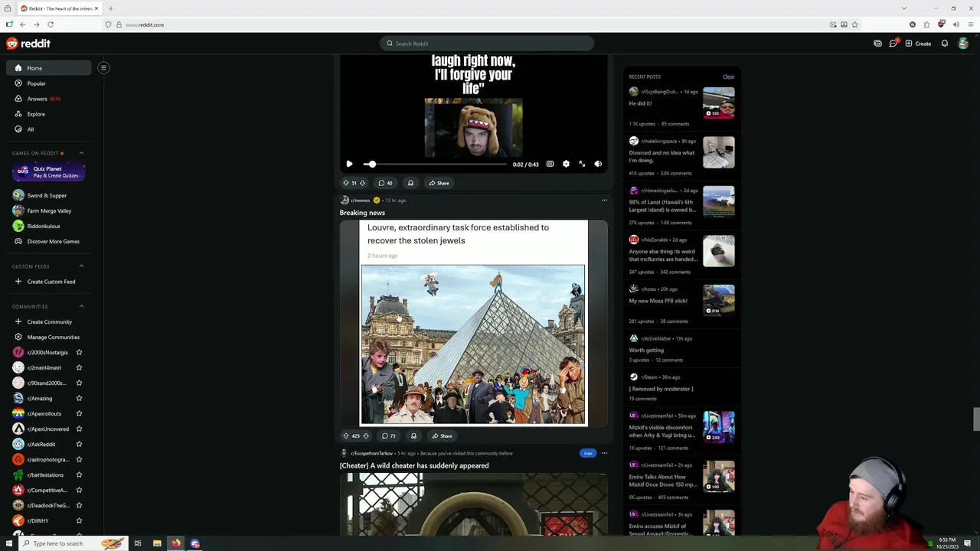Open Explore in the sidebar
The image size is (980, 551).
pyautogui.click(x=49, y=114)
